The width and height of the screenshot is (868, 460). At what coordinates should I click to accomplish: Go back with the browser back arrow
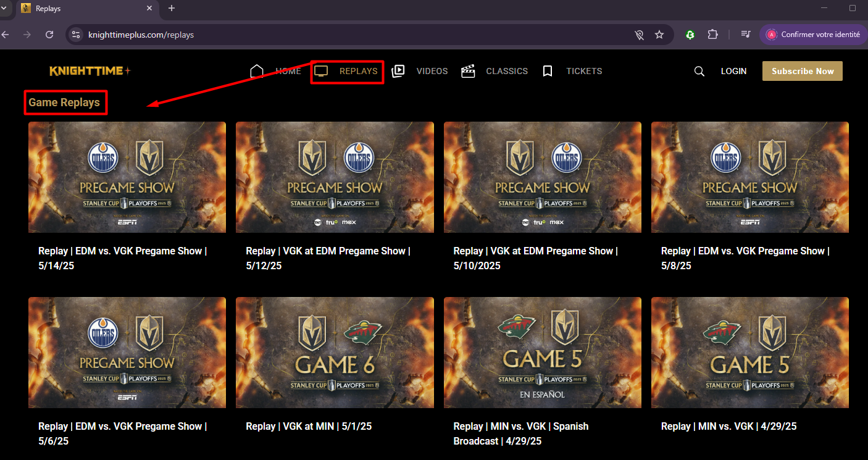point(5,35)
